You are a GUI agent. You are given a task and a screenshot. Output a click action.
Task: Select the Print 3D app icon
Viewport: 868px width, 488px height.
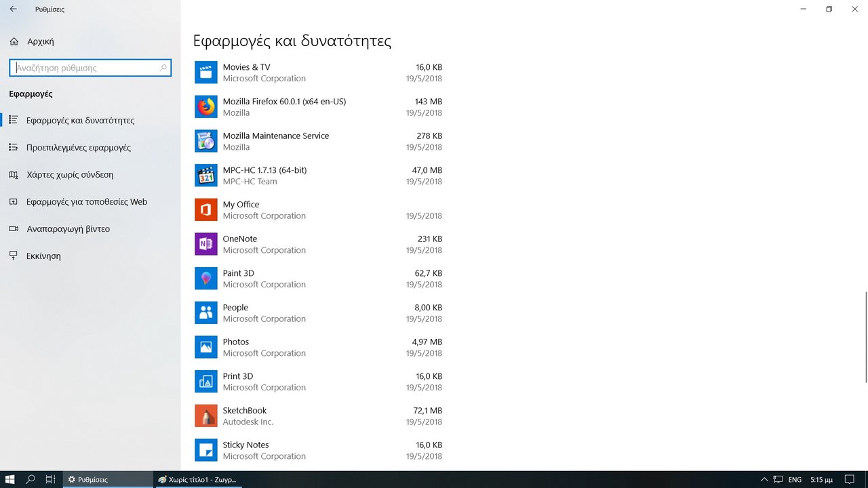(206, 382)
